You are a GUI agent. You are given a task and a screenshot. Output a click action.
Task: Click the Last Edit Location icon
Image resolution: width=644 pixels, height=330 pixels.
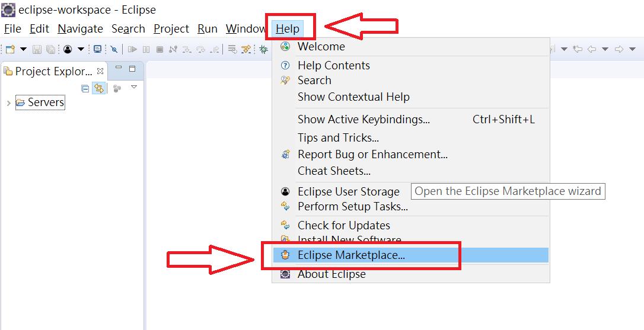(x=578, y=50)
